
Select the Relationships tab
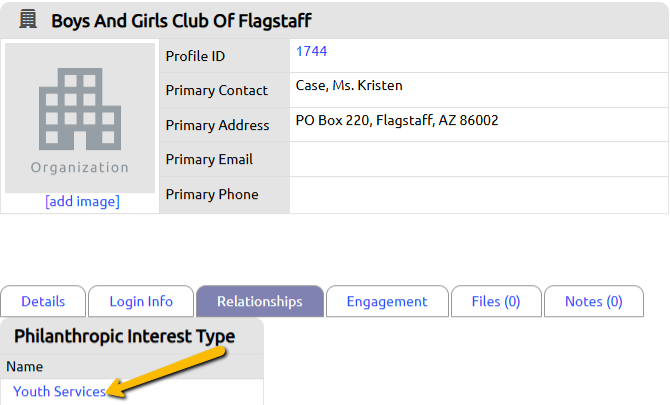click(260, 301)
